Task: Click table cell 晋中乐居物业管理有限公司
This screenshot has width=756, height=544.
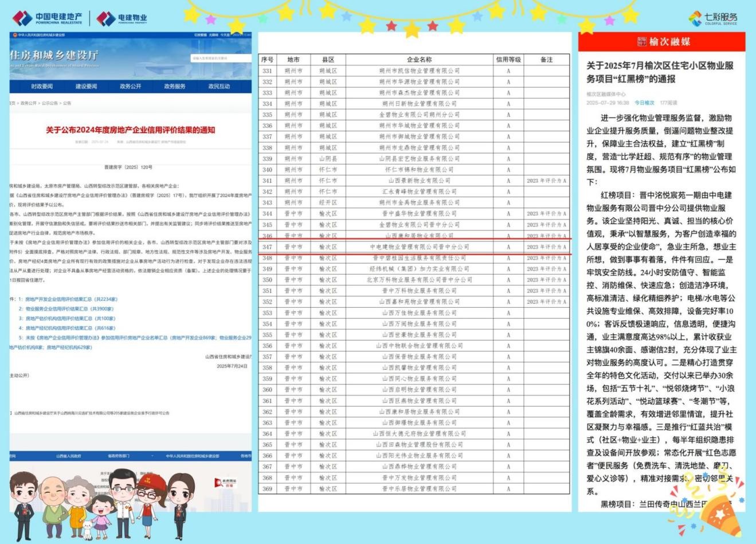Action: point(419,489)
